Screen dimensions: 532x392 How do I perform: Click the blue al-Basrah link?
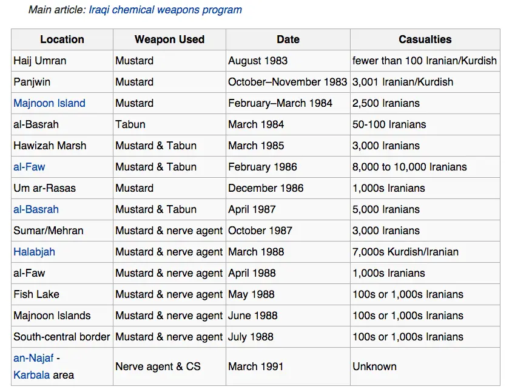pyautogui.click(x=36, y=209)
